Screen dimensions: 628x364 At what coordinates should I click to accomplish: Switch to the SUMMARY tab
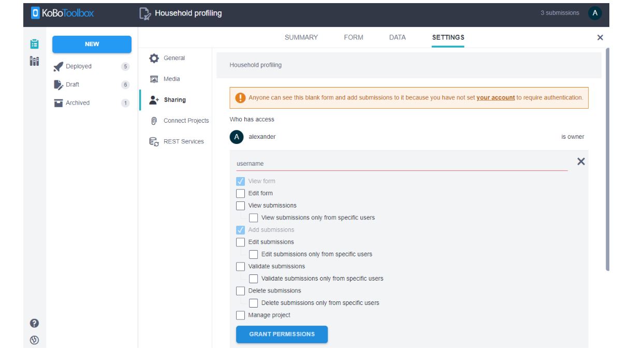click(301, 37)
